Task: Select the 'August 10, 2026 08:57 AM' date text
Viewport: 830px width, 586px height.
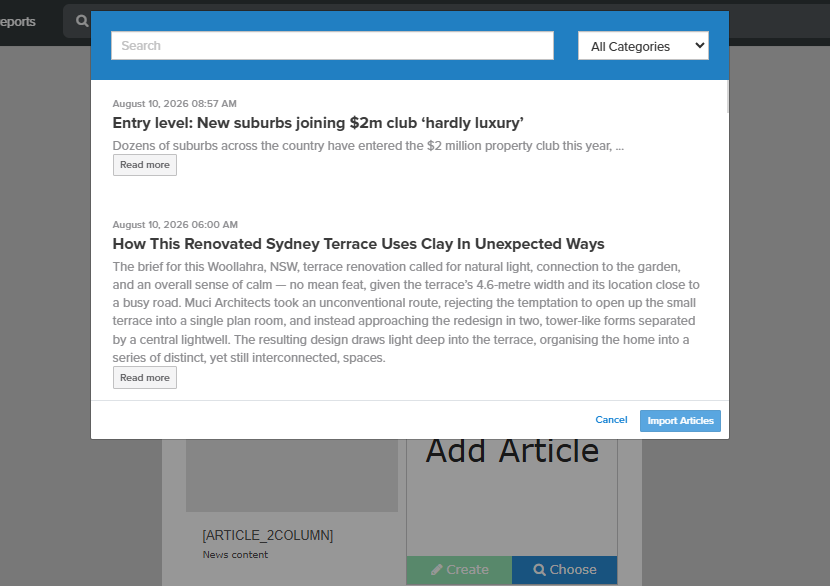Action: (x=174, y=104)
